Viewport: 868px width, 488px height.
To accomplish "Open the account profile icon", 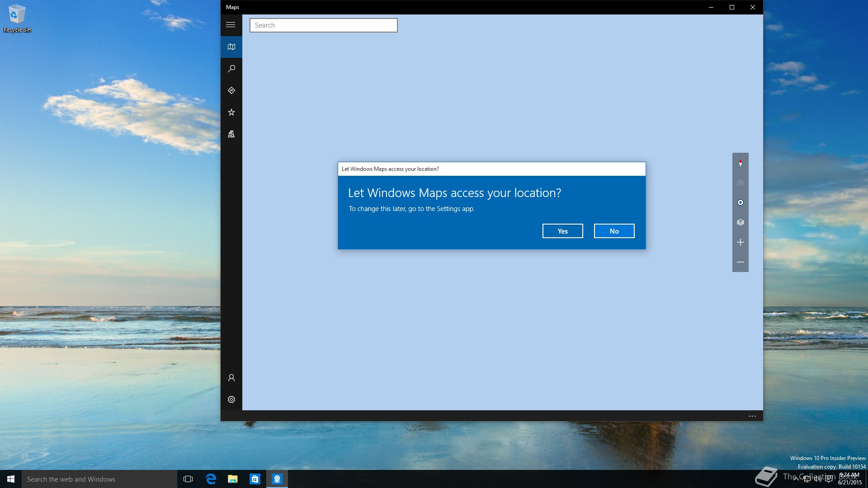I will (231, 378).
